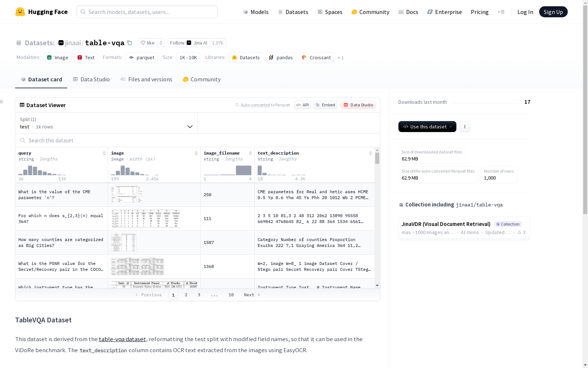Open the Files and versions tab

point(146,79)
